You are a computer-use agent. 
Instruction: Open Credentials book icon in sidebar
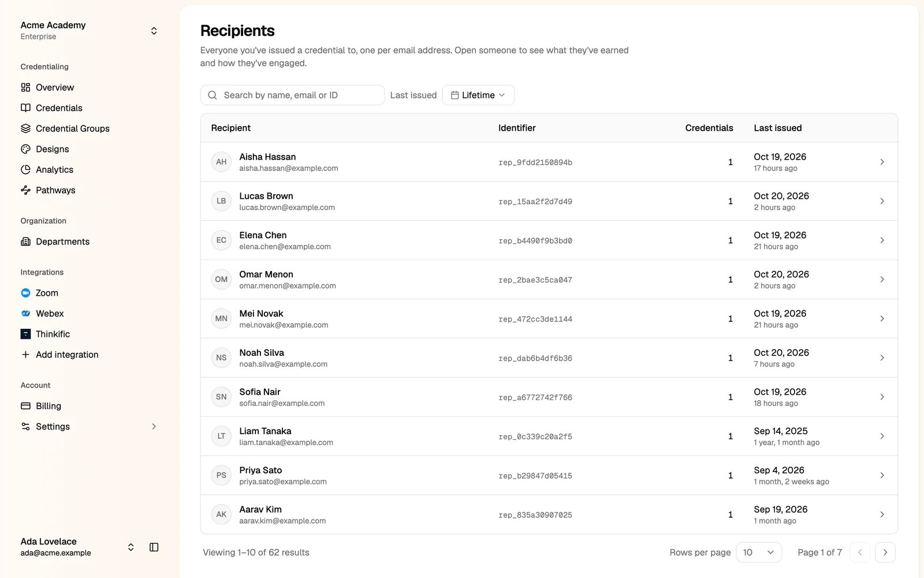pyautogui.click(x=25, y=108)
